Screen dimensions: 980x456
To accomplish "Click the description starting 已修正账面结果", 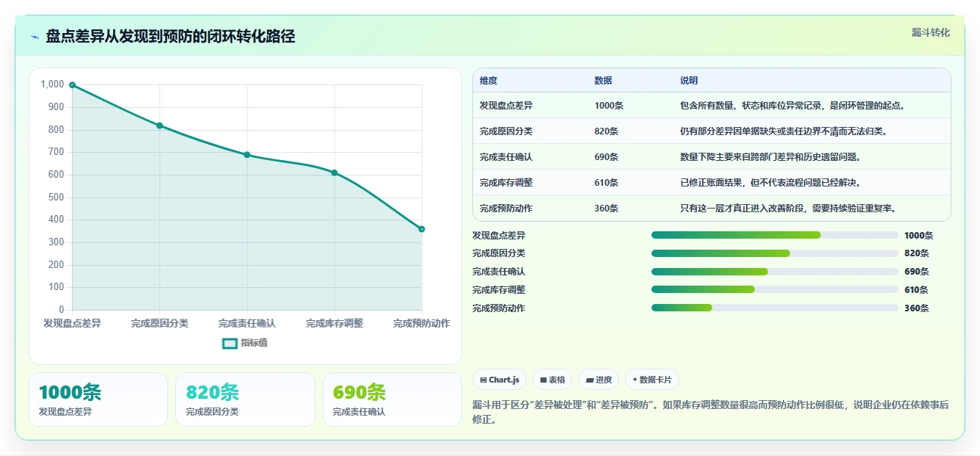I will [771, 183].
